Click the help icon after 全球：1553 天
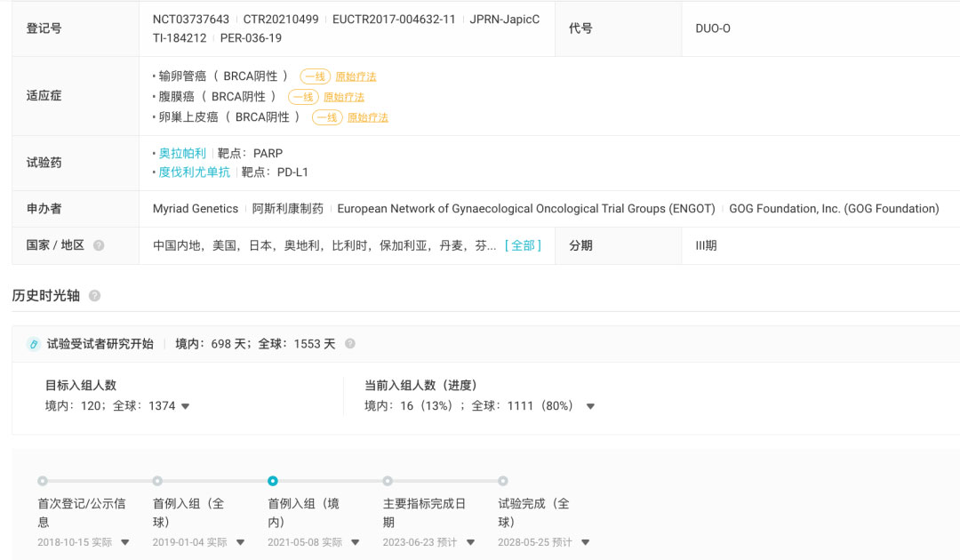This screenshot has width=960, height=560. (350, 344)
